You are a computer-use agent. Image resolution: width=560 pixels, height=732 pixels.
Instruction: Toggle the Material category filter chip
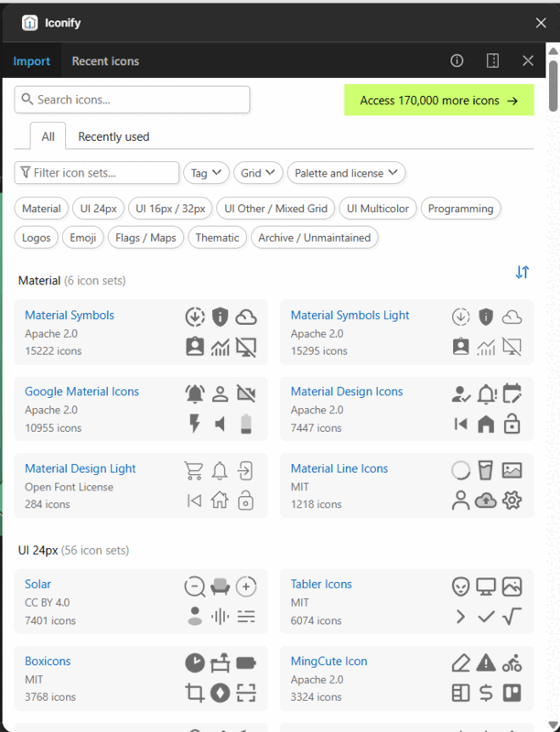coord(41,209)
